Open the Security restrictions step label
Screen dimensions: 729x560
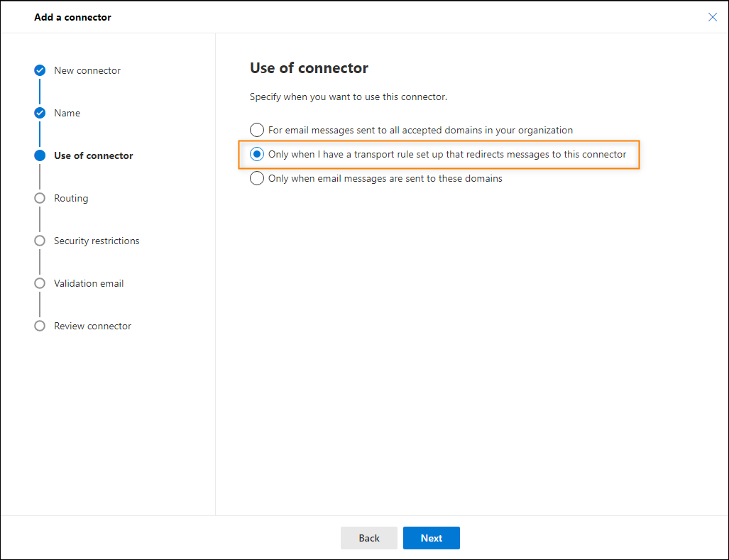[97, 241]
